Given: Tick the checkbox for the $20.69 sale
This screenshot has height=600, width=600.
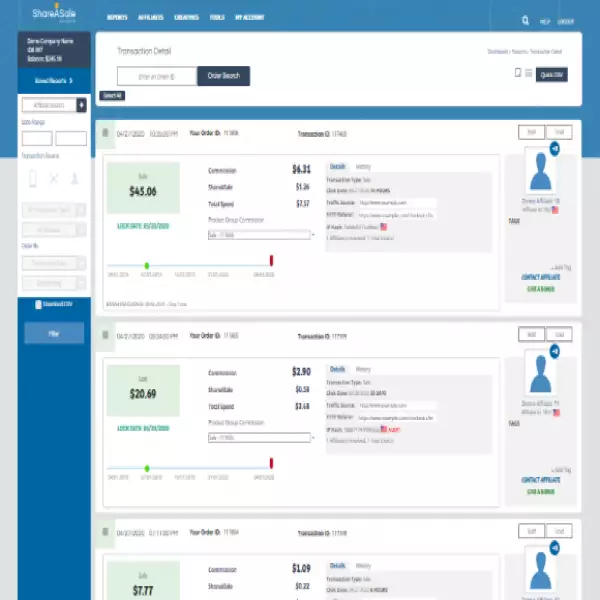Looking at the screenshot, I should click(106, 336).
